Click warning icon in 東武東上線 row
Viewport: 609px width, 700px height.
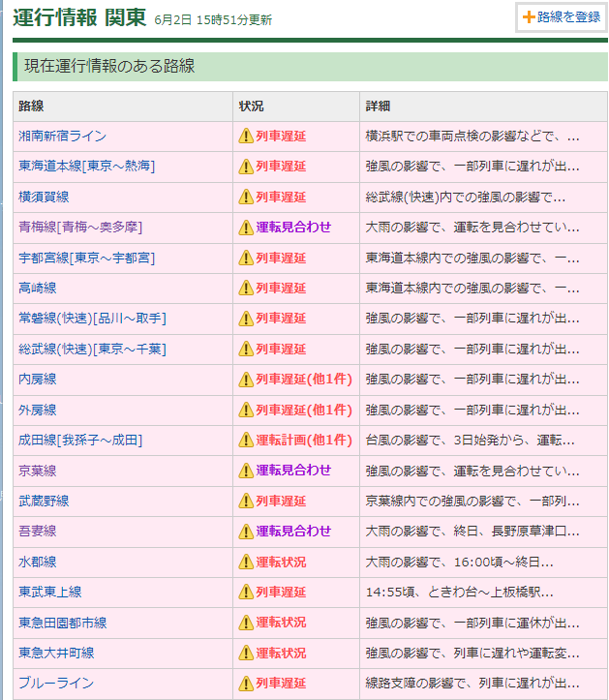click(x=246, y=593)
